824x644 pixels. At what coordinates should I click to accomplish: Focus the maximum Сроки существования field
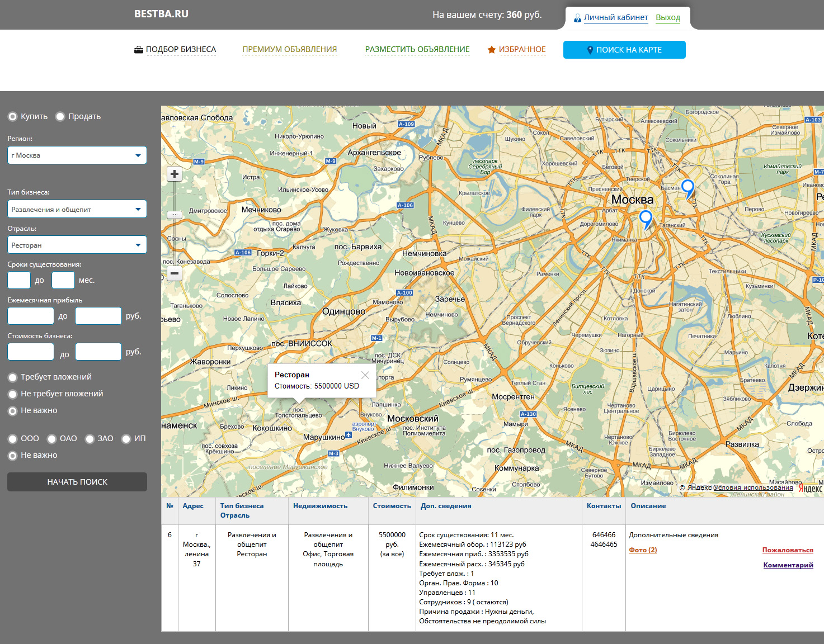(63, 280)
